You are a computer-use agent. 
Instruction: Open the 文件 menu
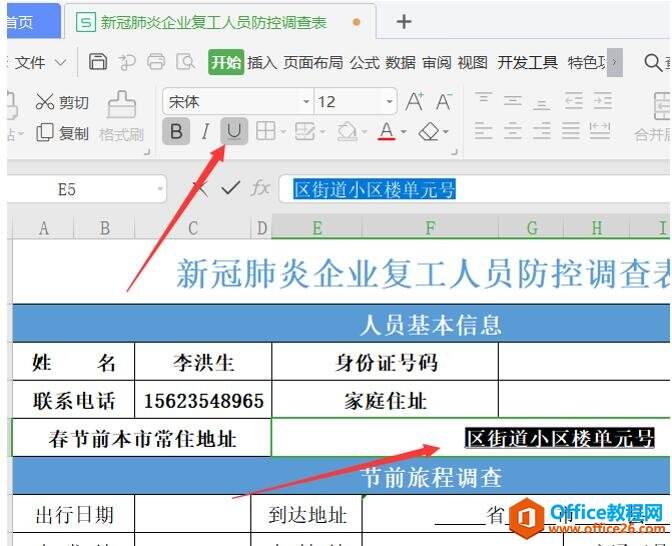[30, 63]
